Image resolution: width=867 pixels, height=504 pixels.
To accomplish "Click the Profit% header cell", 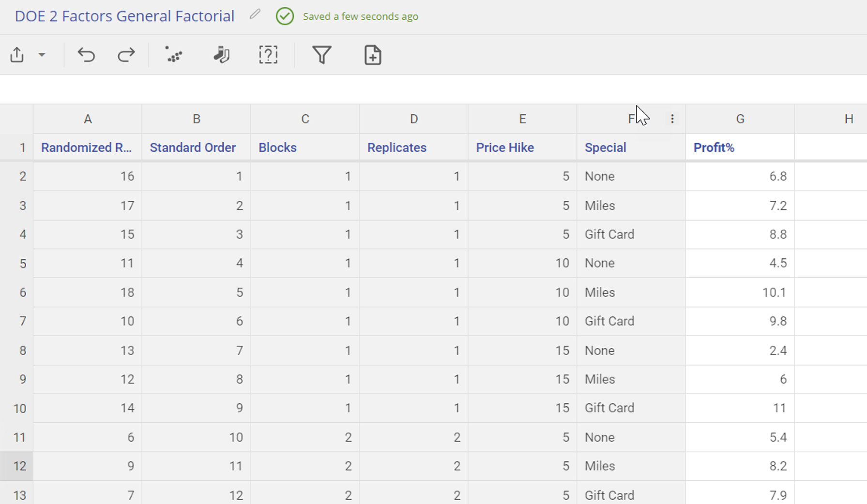I will [740, 148].
